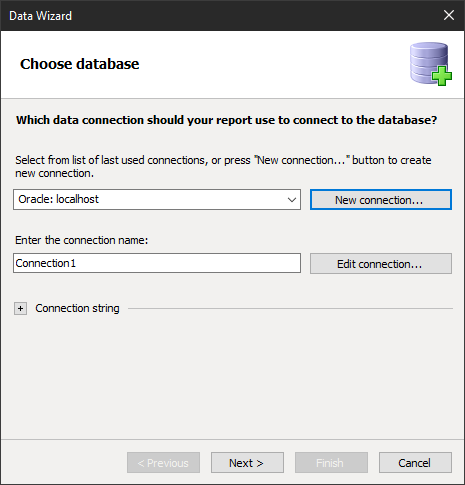Viewport: 465px width, 485px height.
Task: Click the "Connection string" section label
Action: pyautogui.click(x=77, y=308)
